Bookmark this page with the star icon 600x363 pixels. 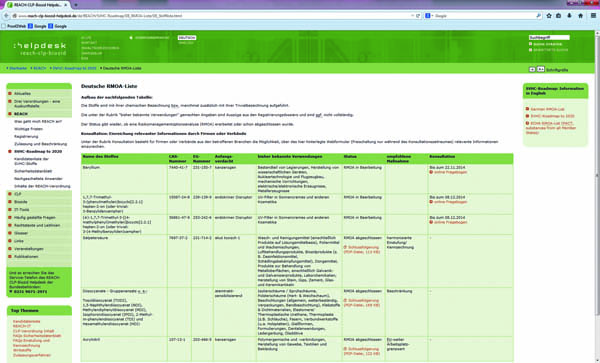549,16
